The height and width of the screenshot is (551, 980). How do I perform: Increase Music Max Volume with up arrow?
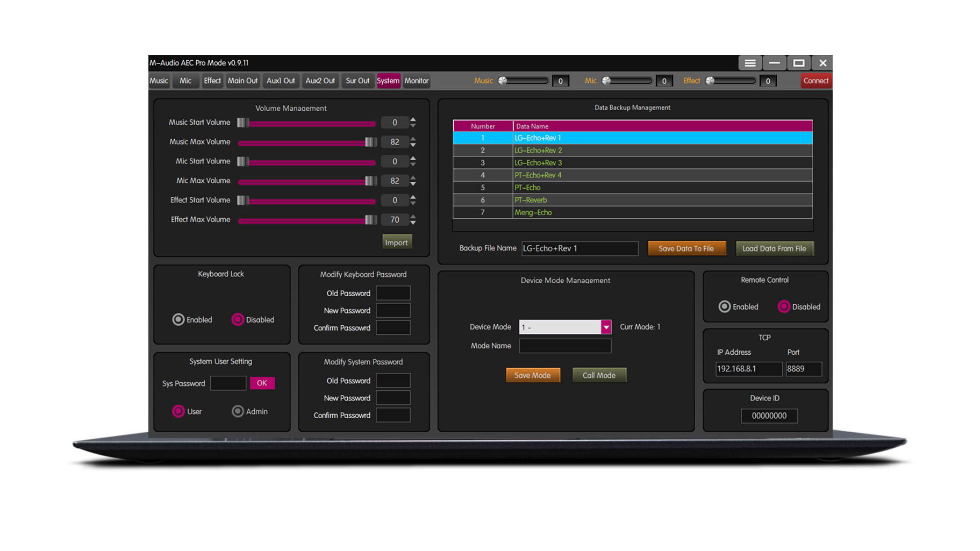tap(413, 139)
